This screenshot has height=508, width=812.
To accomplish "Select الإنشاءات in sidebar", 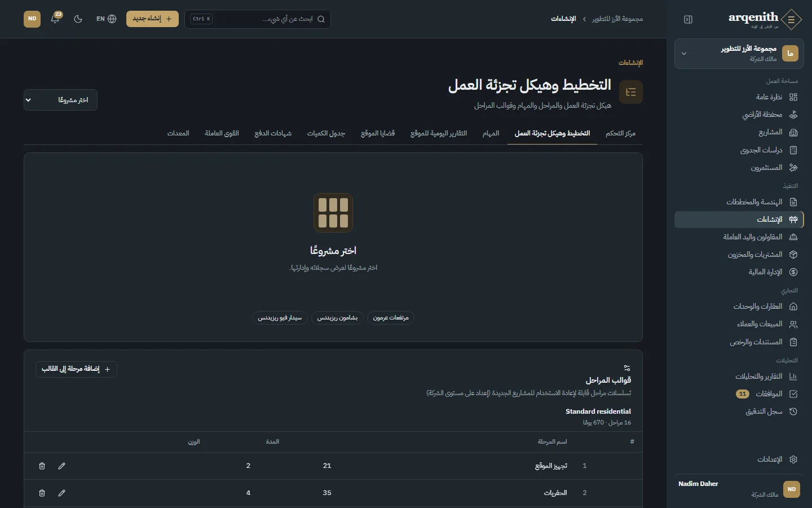I will click(x=739, y=220).
